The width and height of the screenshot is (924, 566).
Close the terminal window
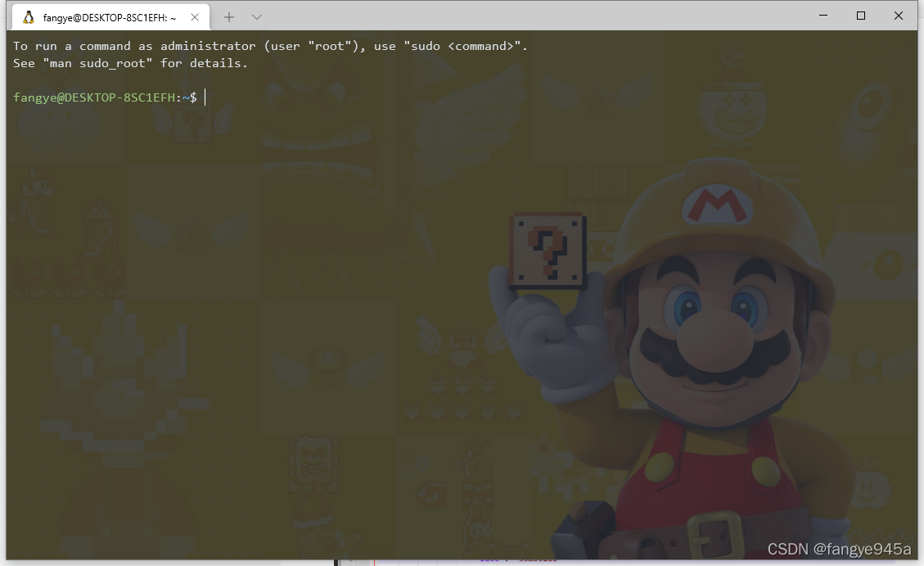[x=899, y=16]
